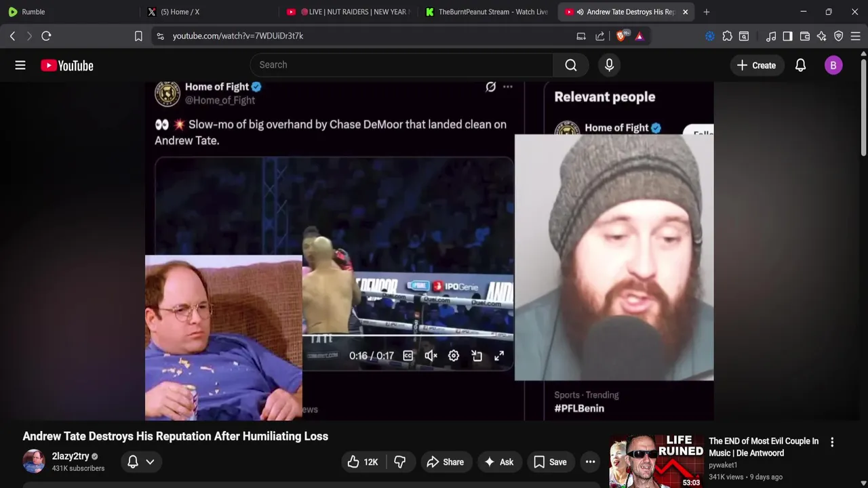Ask about this video
This screenshot has height=488, width=868.
(498, 462)
